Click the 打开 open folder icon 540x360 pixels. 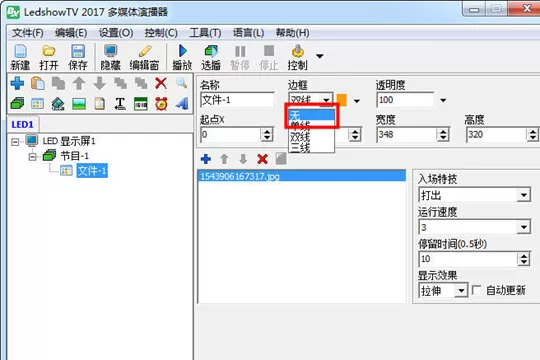(49, 57)
